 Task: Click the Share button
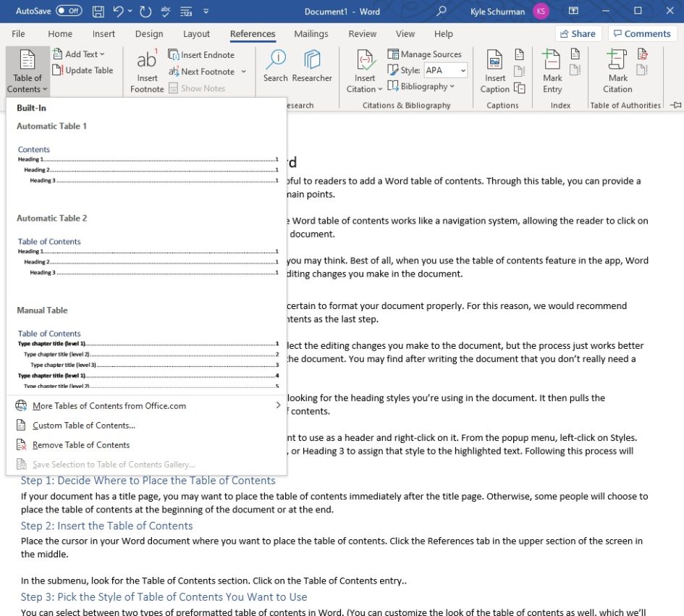tap(578, 33)
